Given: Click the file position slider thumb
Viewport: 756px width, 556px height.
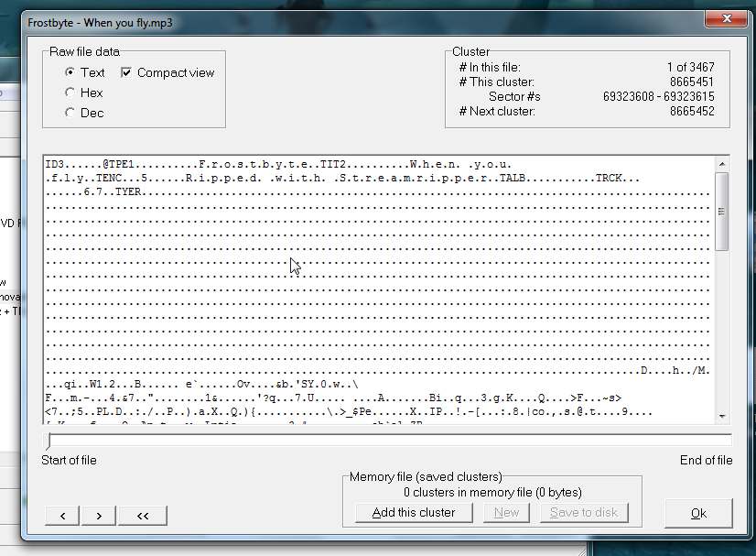Looking at the screenshot, I should click(48, 442).
